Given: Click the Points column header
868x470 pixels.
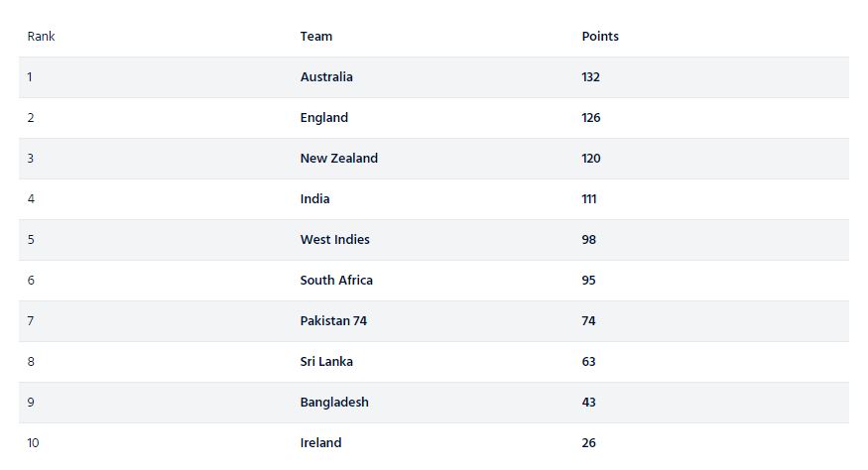Looking at the screenshot, I should coord(600,37).
